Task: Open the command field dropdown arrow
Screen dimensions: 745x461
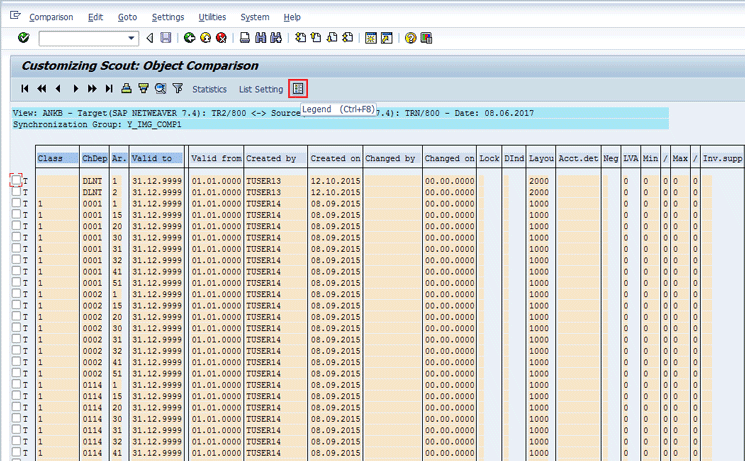Action: pos(132,38)
